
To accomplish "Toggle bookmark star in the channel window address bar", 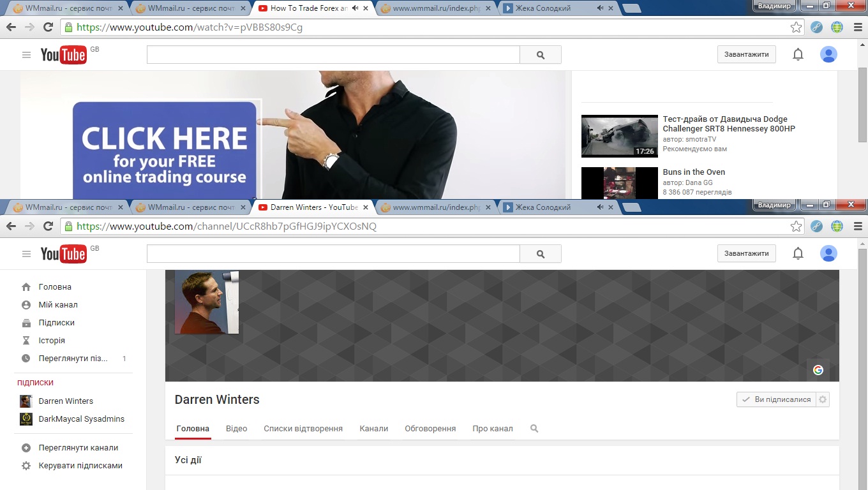I will click(796, 226).
